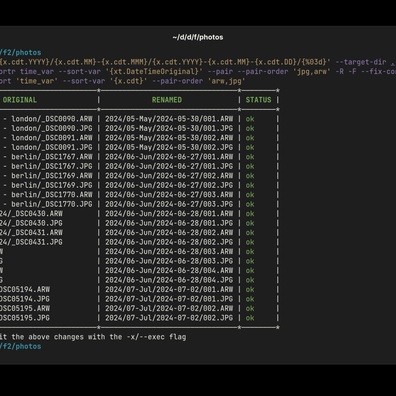The width and height of the screenshot is (396, 396).
Task: Click the ORIGINAL column header
Action: pos(20,100)
